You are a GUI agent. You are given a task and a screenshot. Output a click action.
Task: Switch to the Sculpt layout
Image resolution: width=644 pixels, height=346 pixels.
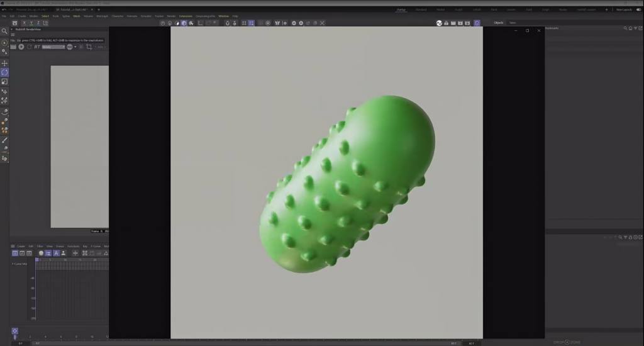tap(458, 9)
